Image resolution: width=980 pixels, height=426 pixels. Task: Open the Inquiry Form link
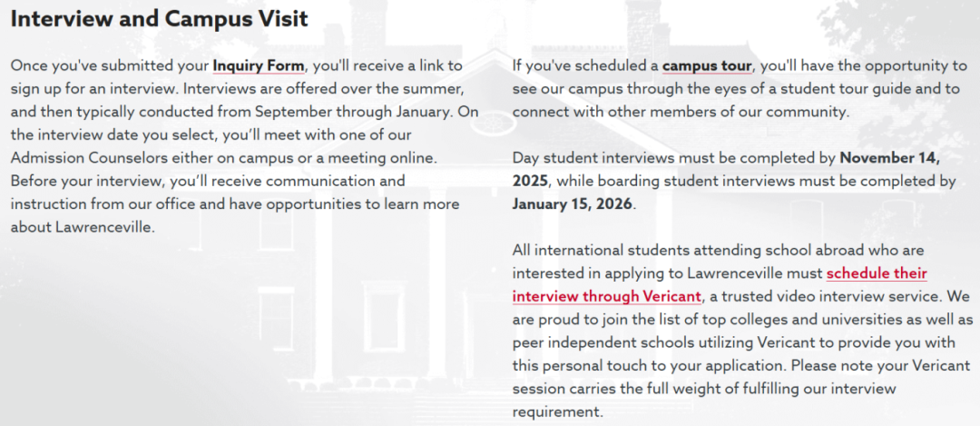(x=259, y=65)
